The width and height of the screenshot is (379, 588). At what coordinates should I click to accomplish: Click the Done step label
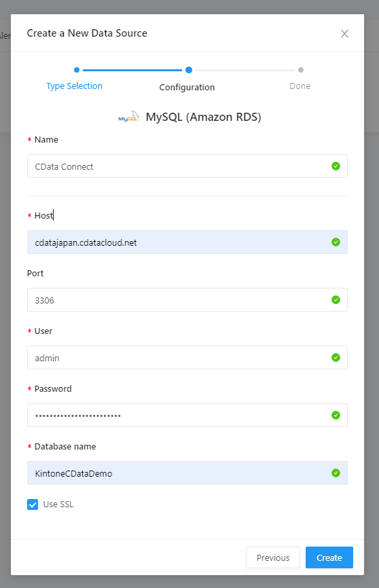(300, 86)
